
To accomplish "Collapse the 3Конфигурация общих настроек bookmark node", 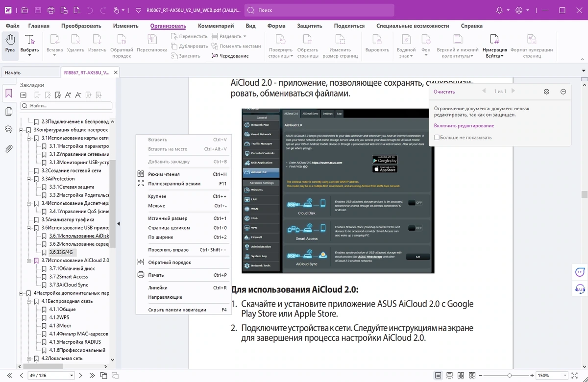I will (x=22, y=130).
